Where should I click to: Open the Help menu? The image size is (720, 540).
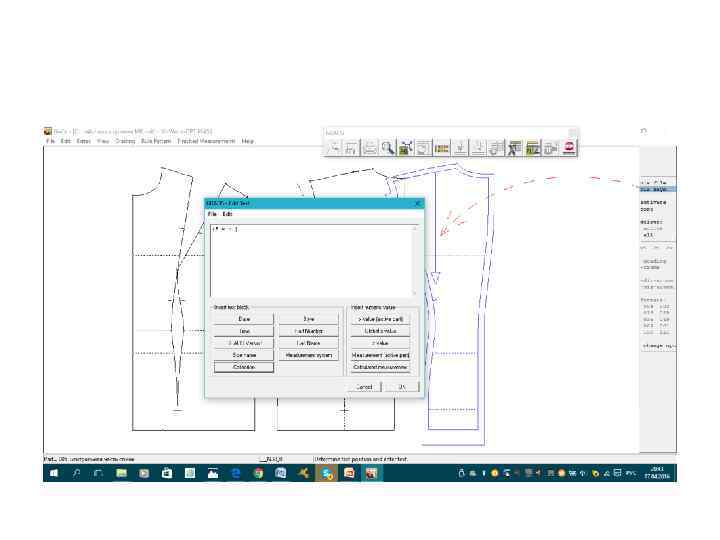248,141
